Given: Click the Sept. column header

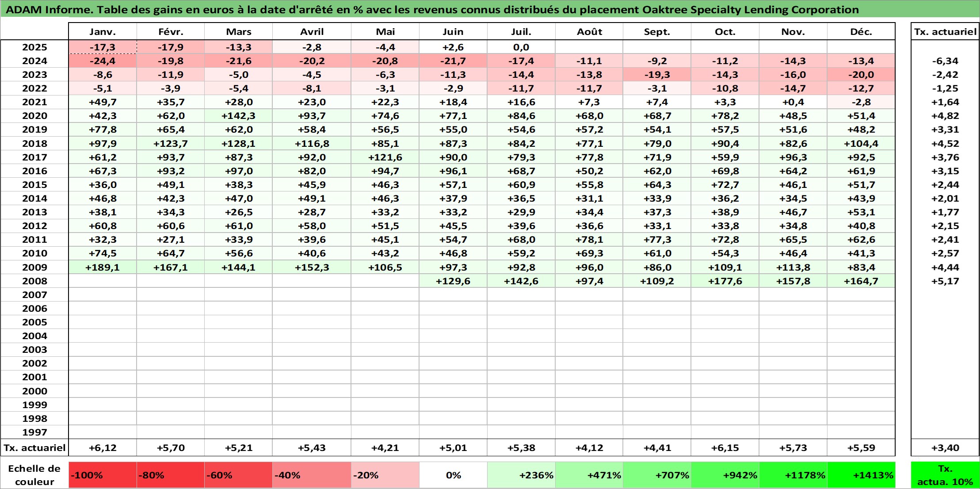Looking at the screenshot, I should click(657, 31).
